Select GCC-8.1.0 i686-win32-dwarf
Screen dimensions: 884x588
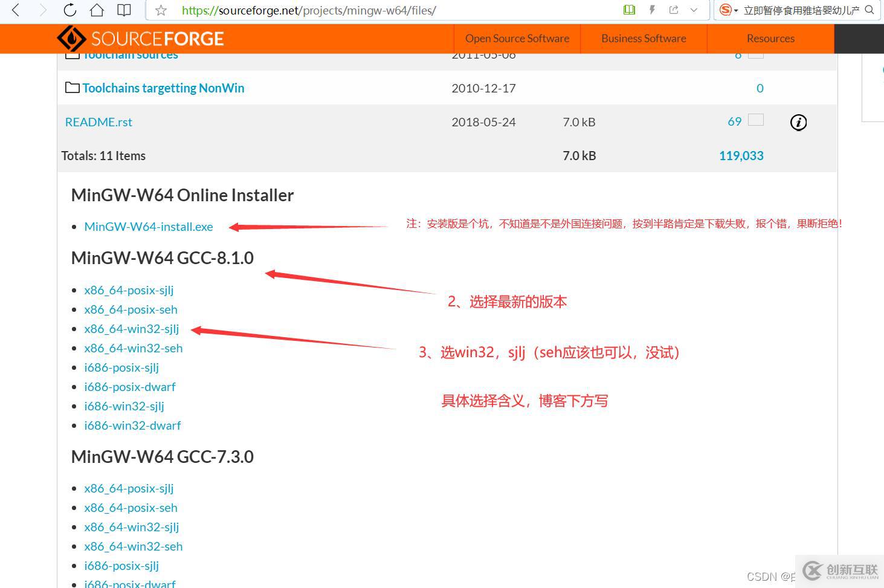click(132, 425)
